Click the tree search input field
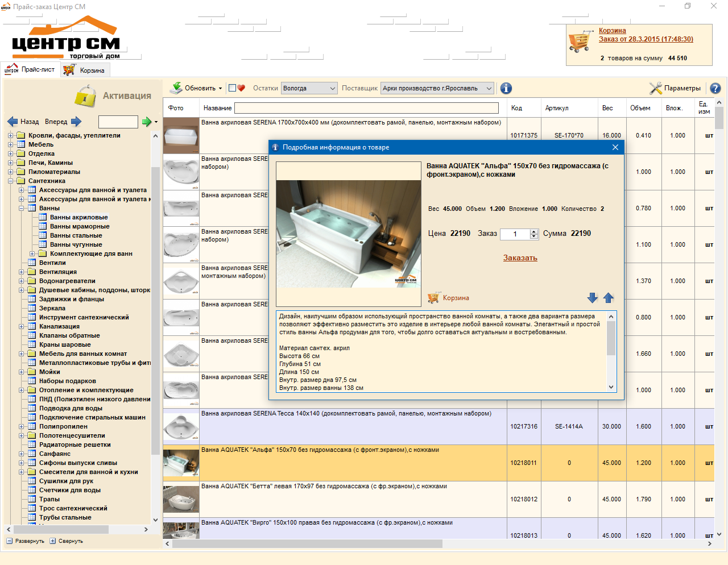728x565 pixels. 118,122
